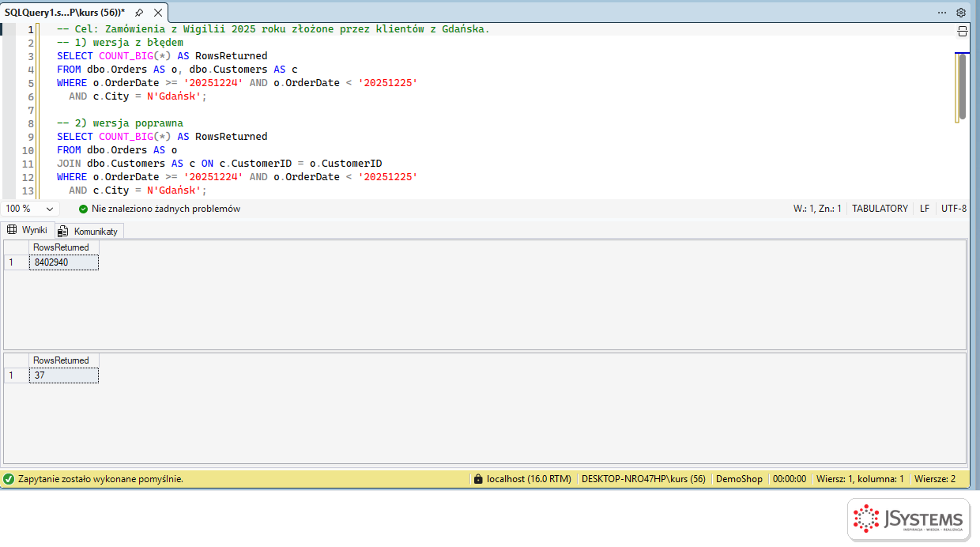Click the UTF-8 encoding indicator
The height and width of the screenshot is (547, 980).
[x=954, y=209]
